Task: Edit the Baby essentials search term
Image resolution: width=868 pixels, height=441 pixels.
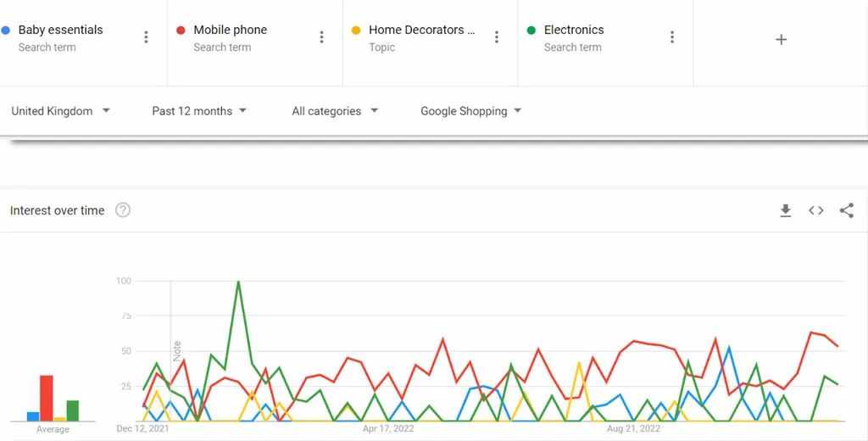Action: coord(60,30)
